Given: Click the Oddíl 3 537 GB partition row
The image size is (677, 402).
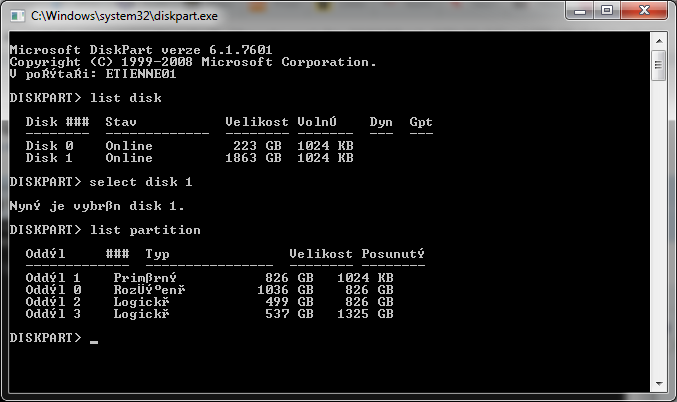Looking at the screenshot, I should (x=209, y=313).
